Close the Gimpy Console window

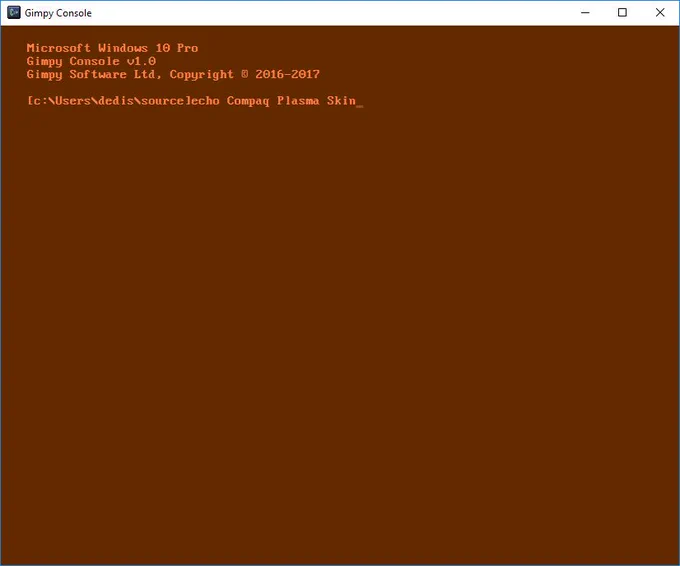[x=660, y=13]
